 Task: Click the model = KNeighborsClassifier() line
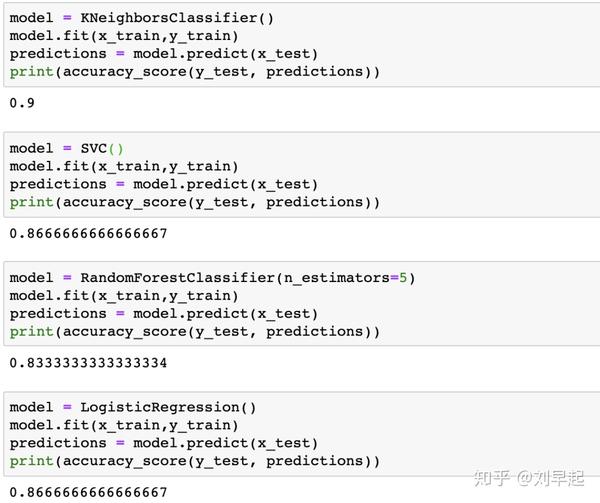click(141, 18)
